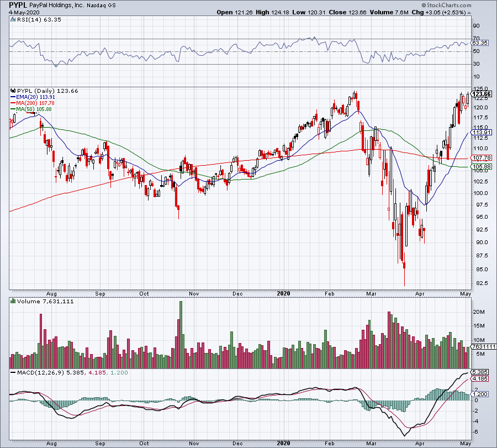Click the tallest green volume bar in late October
Image resolution: width=497 pixels, height=448 pixels.
181,335
